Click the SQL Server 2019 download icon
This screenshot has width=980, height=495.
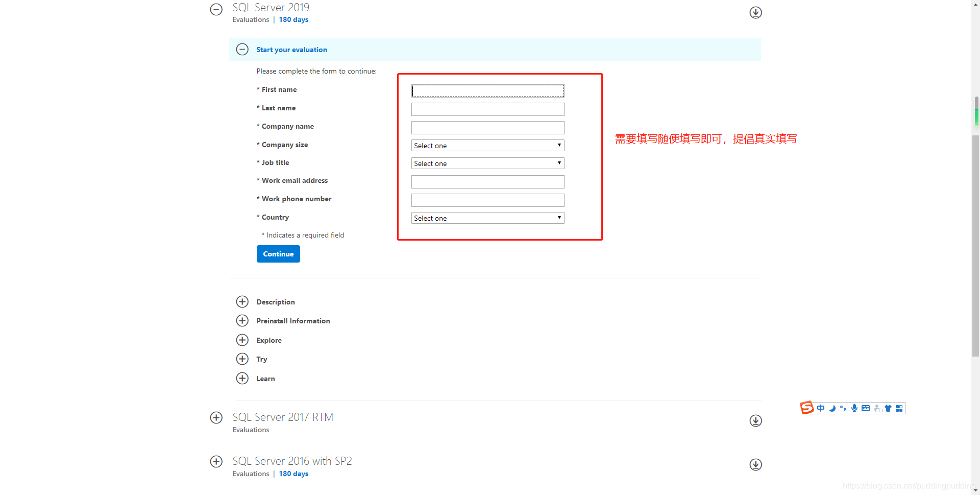click(755, 12)
